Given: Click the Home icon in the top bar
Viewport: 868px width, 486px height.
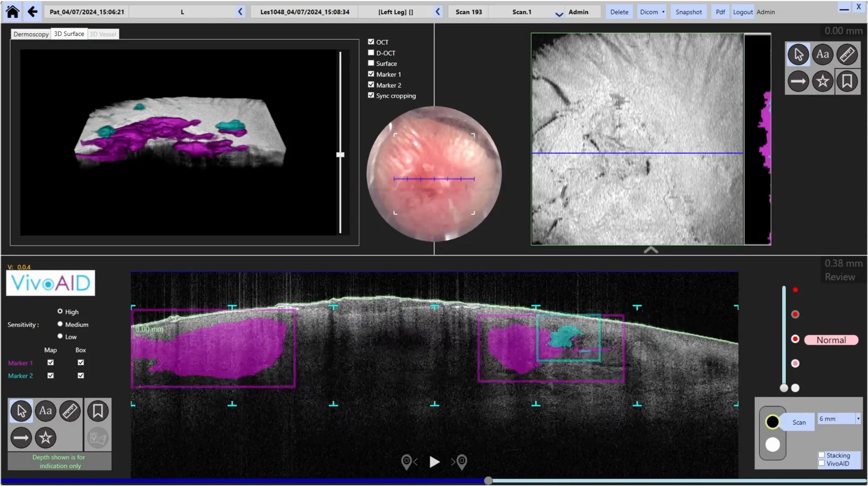Looking at the screenshot, I should [x=13, y=12].
